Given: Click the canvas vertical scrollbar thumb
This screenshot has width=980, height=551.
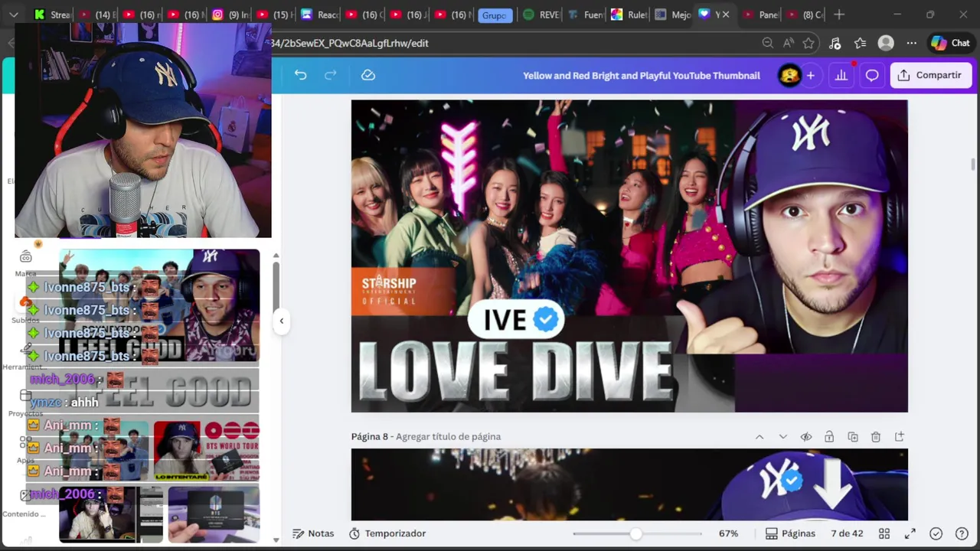Looking at the screenshot, I should point(973,165).
